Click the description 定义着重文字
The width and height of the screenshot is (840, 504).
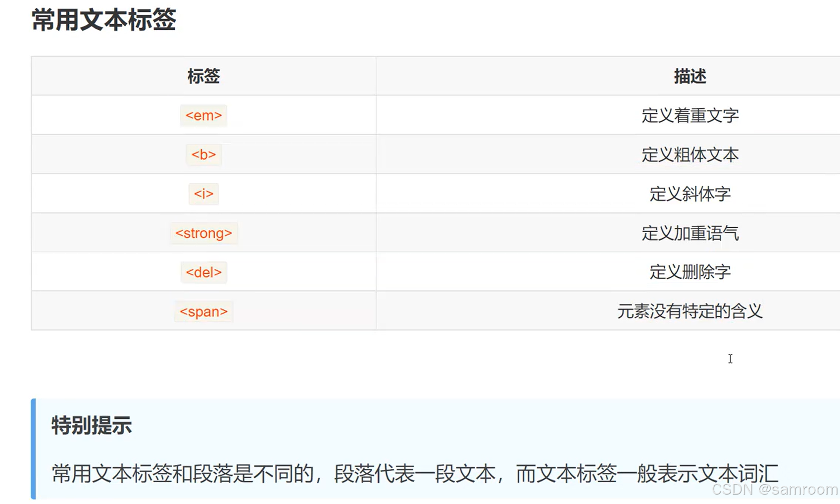click(690, 115)
